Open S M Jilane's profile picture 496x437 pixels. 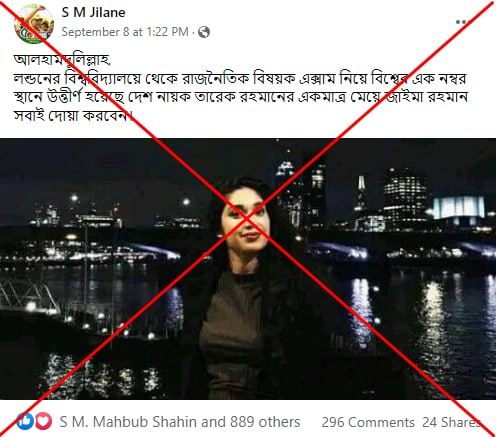[34, 24]
